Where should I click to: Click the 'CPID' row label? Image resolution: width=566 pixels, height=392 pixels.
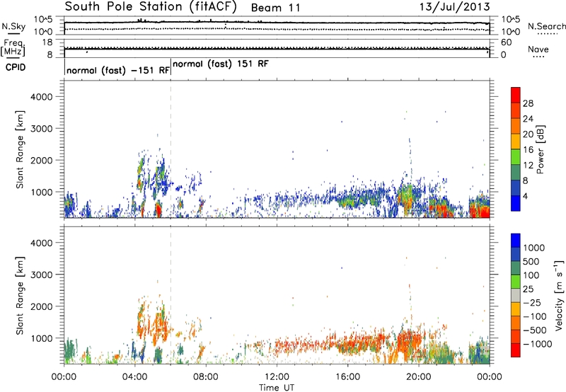click(16, 67)
